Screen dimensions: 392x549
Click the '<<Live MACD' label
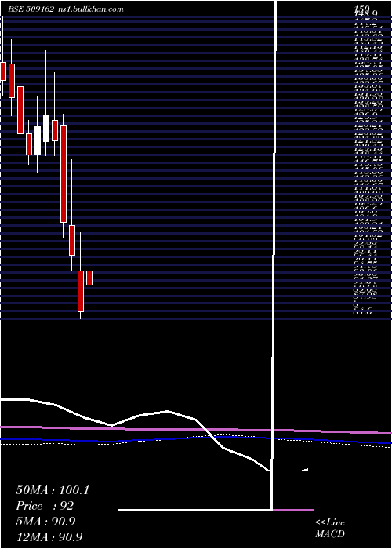click(x=330, y=529)
